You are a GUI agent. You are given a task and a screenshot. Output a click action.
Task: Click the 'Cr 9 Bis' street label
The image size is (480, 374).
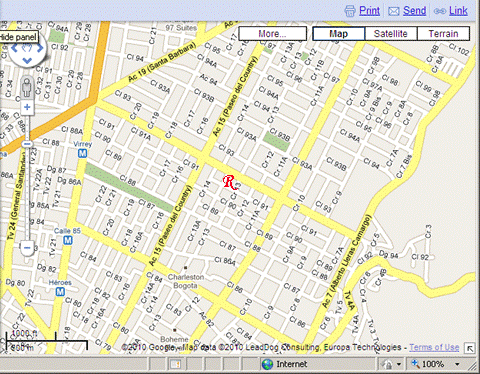[373, 109]
